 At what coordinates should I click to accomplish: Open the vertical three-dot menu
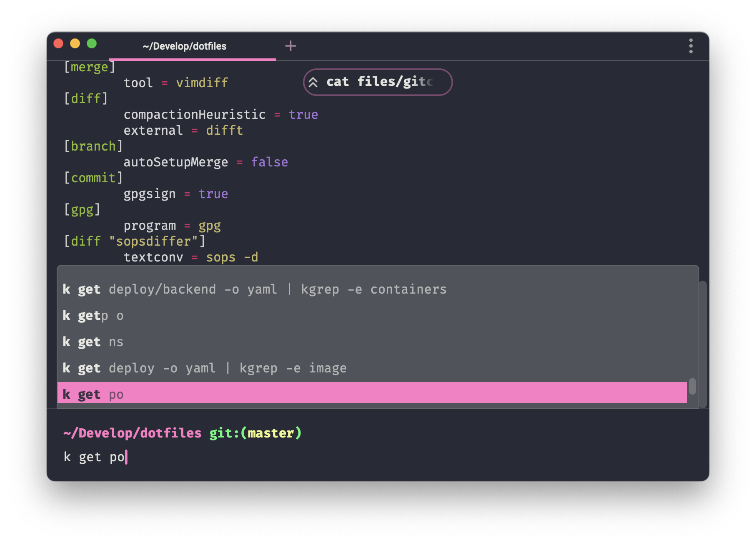pos(691,46)
